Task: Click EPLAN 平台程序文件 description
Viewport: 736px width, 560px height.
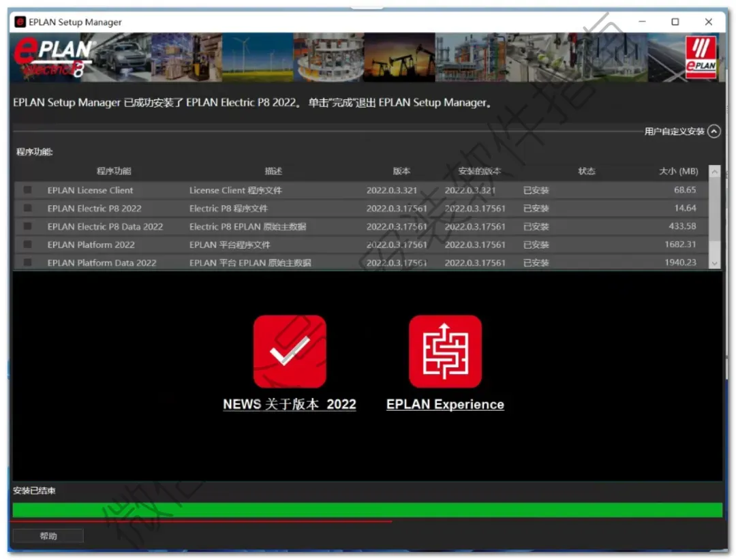Action: tap(230, 245)
